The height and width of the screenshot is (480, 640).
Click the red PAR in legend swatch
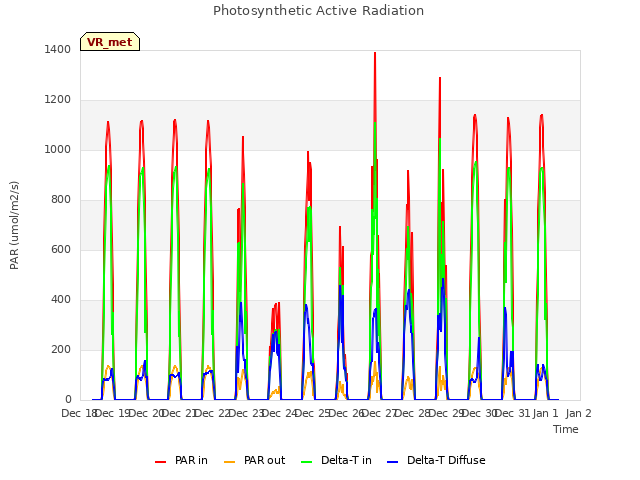click(160, 462)
